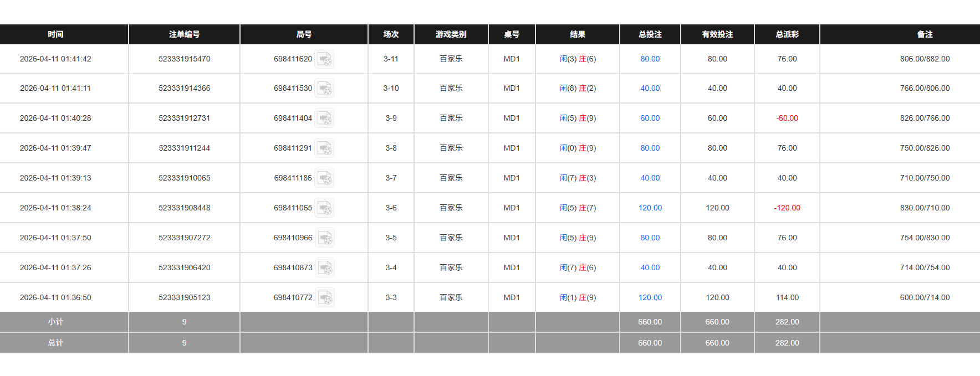Open video replay for round 698411404
This screenshot has width=980, height=376.
click(x=325, y=118)
